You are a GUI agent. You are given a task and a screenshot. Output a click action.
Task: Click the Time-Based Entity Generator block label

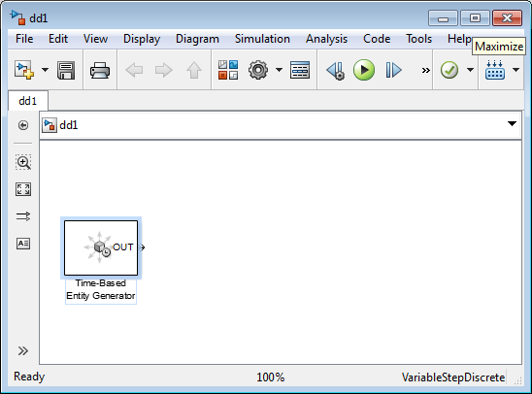(101, 289)
